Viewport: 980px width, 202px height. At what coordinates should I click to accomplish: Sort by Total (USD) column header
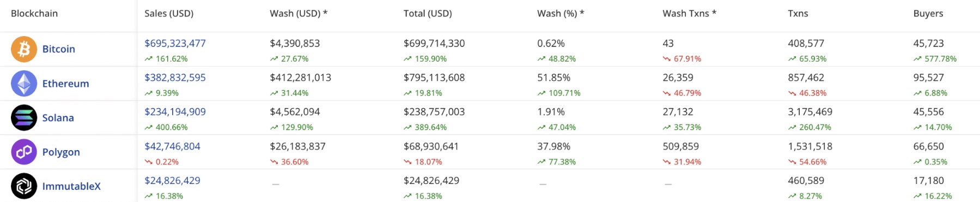click(x=428, y=14)
